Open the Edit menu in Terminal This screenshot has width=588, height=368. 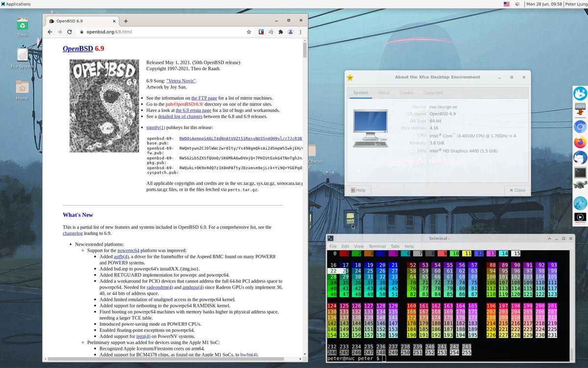[345, 246]
